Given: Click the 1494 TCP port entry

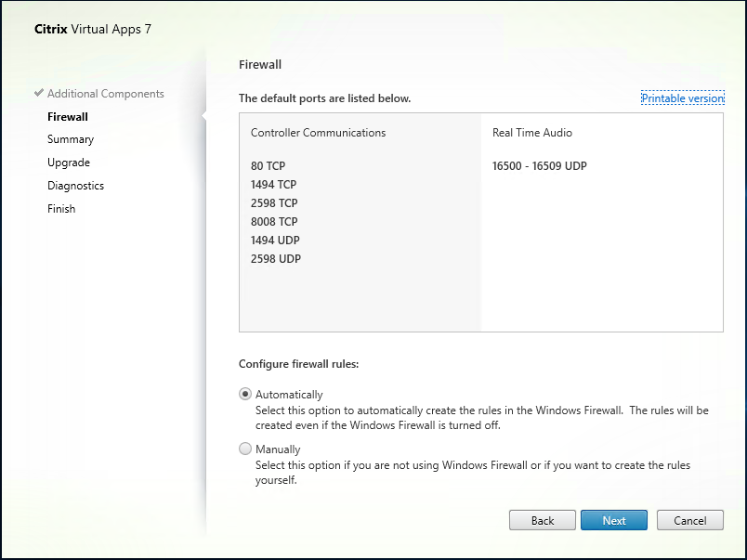Looking at the screenshot, I should pos(273,185).
